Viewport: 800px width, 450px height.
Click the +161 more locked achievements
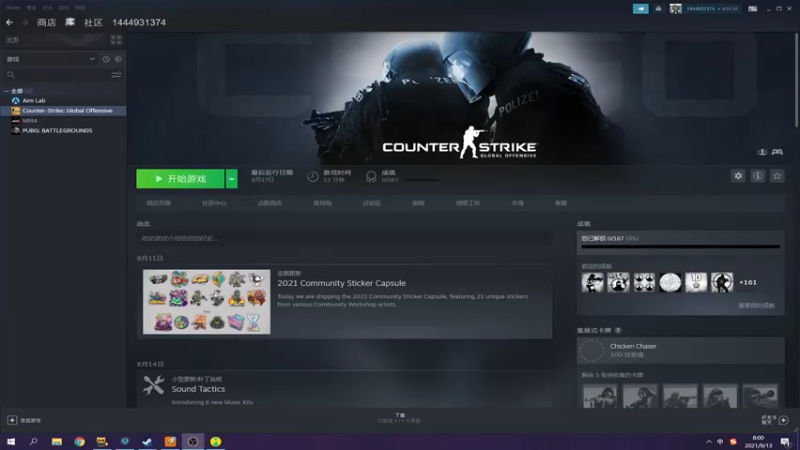748,283
